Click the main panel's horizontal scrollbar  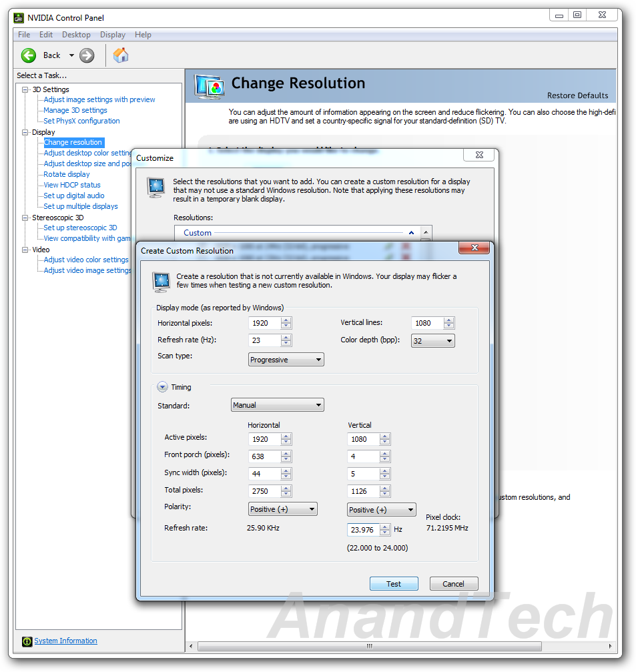point(370,646)
